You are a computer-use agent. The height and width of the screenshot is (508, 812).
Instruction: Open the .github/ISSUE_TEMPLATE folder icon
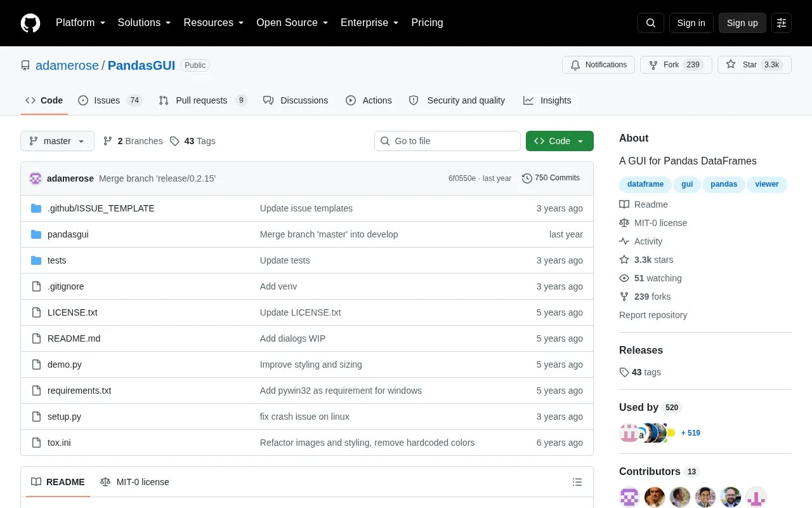pyautogui.click(x=36, y=208)
